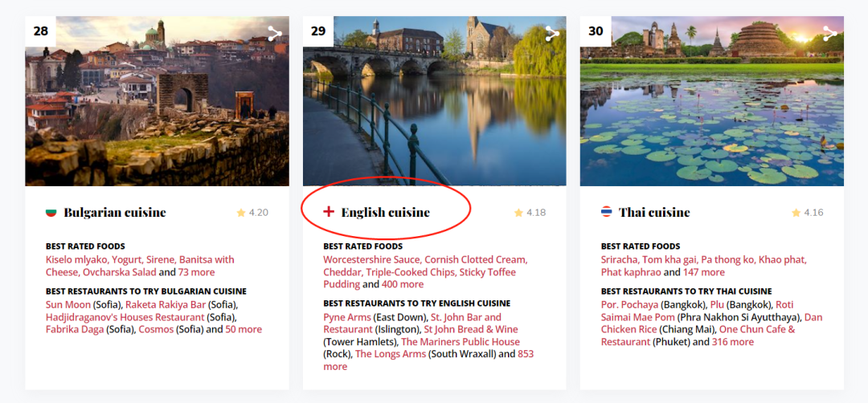Viewport: 868px width, 403px height.
Task: Open The Longs Arms link
Action: pos(391,354)
